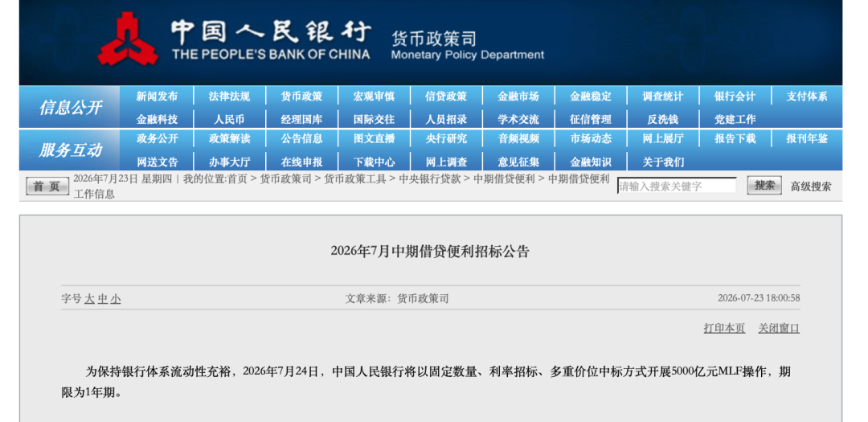The image size is (868, 422).
Task: Open the 法律法规 menu item
Action: 229,96
